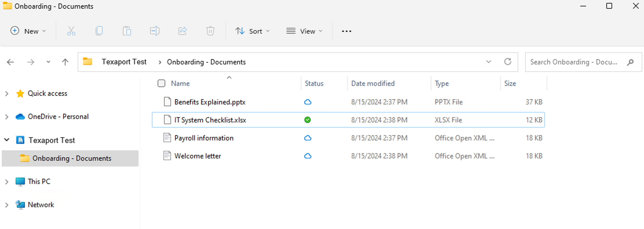Viewport: 644px width, 229px height.
Task: Click the green sync checkmark on IT System Checklist.xlsx
Action: pos(308,120)
